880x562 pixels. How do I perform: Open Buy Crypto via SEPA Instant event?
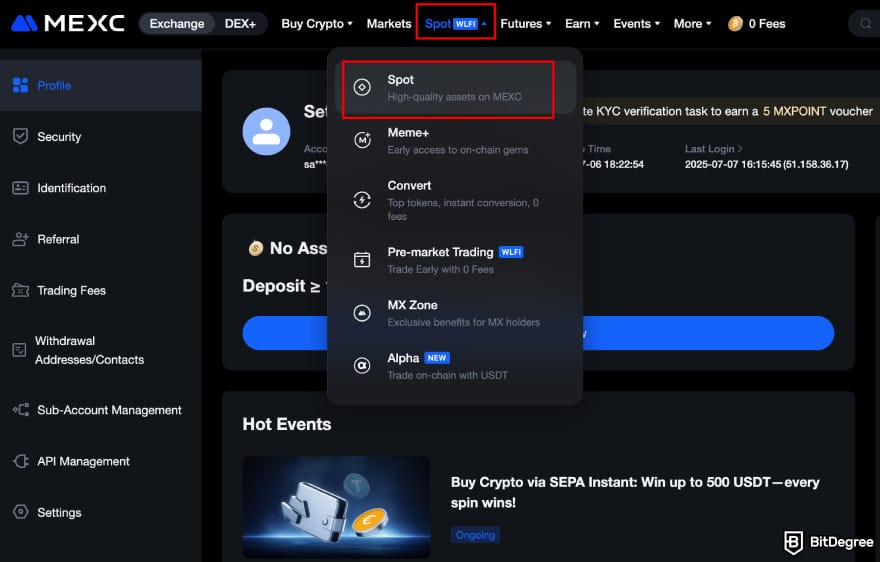point(635,492)
